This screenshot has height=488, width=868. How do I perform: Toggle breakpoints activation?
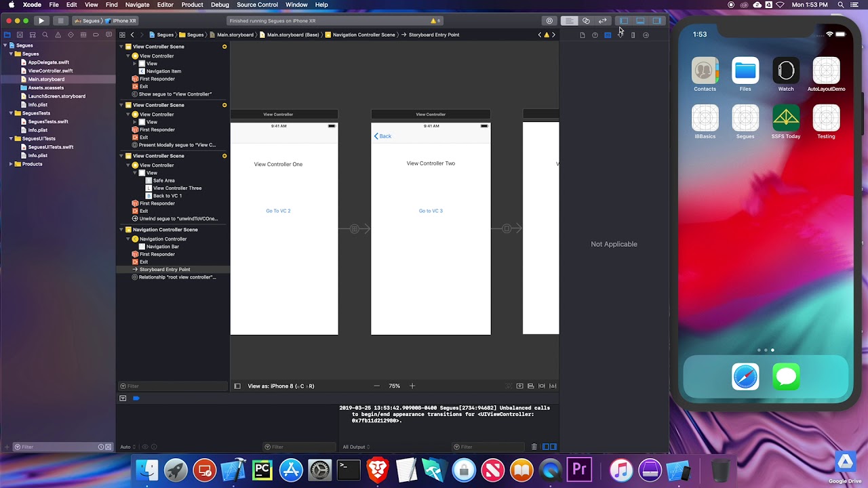[x=136, y=399]
